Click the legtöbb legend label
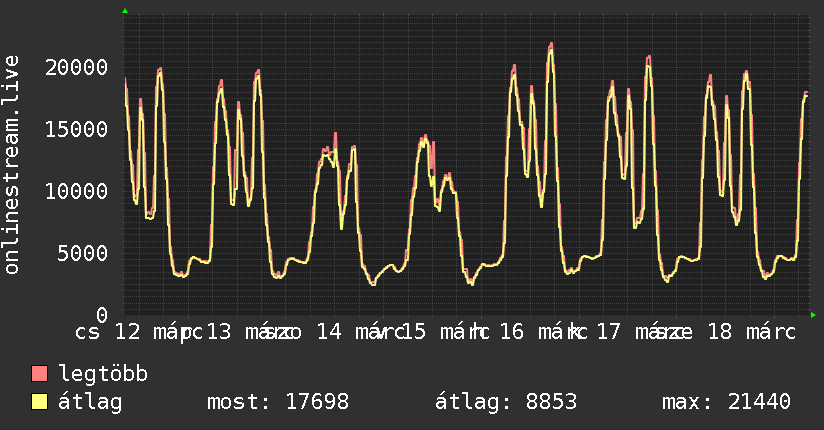Image resolution: width=824 pixels, height=430 pixels. tap(103, 374)
